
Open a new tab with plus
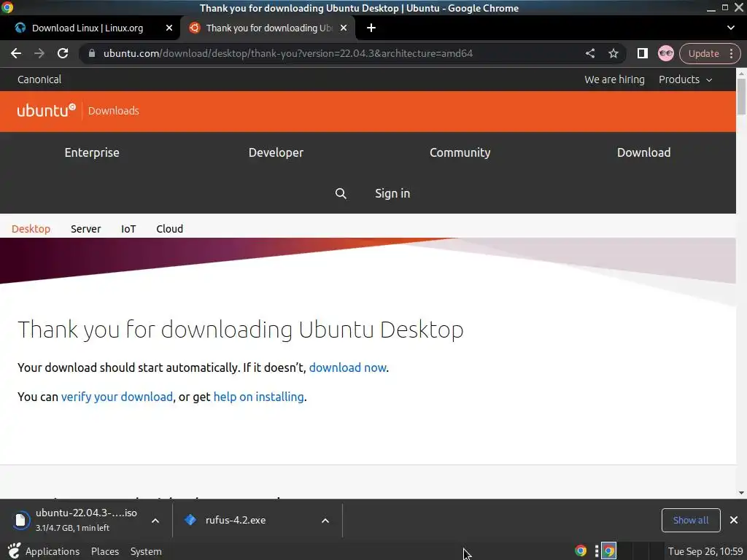point(371,28)
